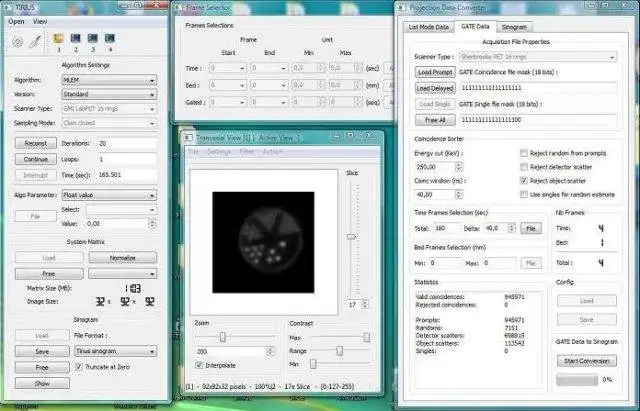Expand the Algorithm MLEM dropdown
Screen dimensions: 640x411
109,80
